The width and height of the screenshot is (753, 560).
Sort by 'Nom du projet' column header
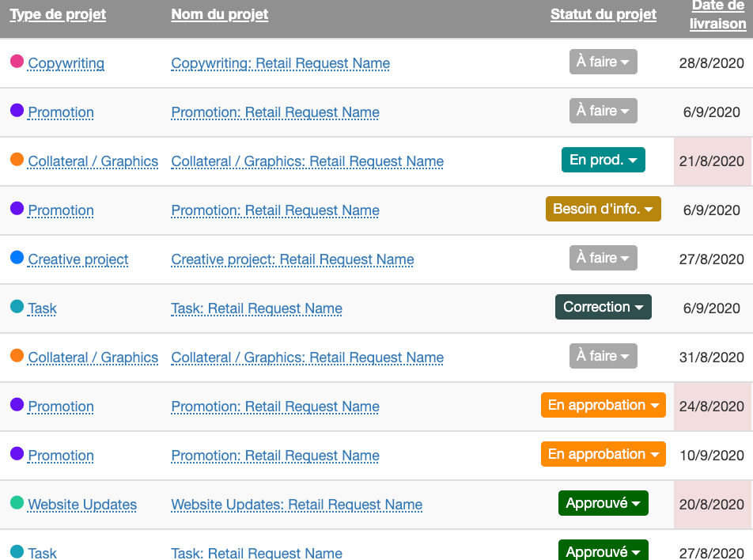click(x=219, y=14)
